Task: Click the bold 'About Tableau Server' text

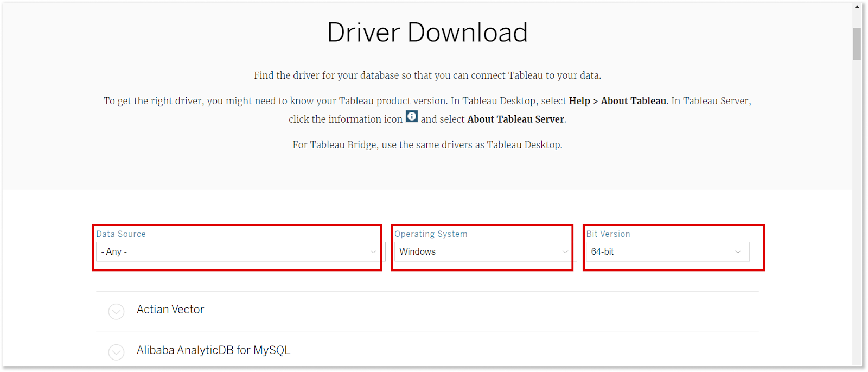Action: pyautogui.click(x=515, y=119)
